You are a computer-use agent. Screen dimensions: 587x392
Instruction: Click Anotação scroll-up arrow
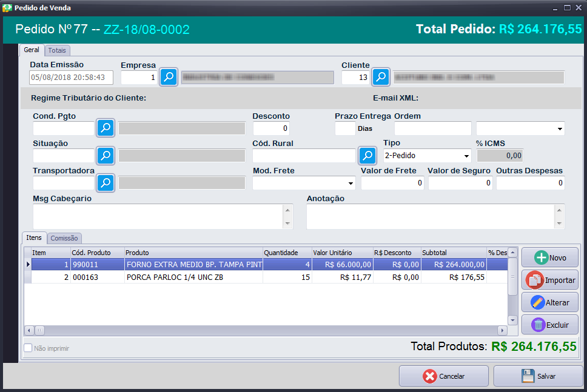pos(559,210)
